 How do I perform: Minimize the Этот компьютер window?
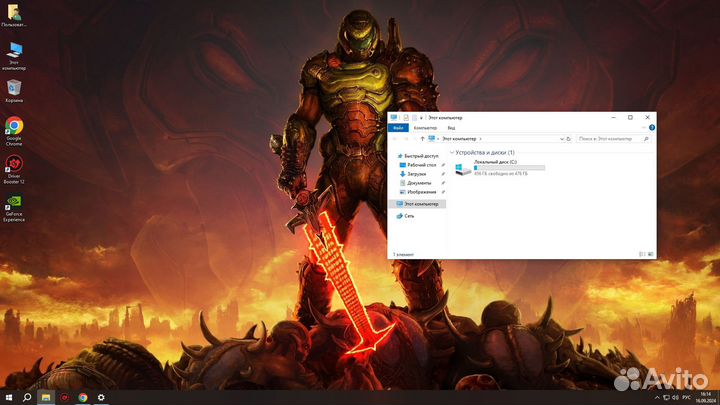tap(613, 118)
